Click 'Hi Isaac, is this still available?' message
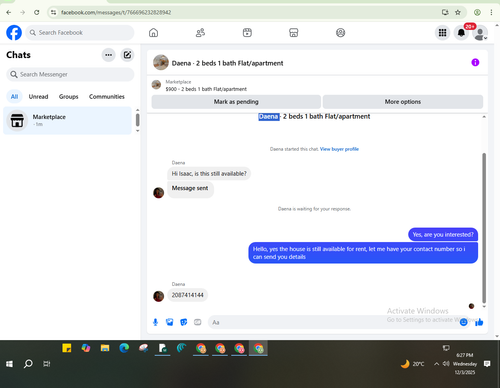The width and height of the screenshot is (500, 388). click(209, 174)
